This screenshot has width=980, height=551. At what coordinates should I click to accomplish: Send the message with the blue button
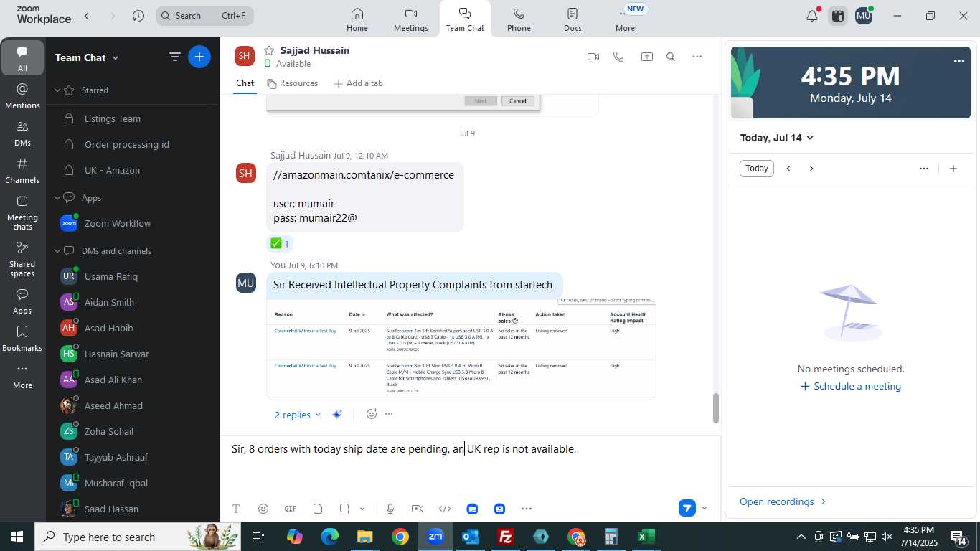pos(687,508)
